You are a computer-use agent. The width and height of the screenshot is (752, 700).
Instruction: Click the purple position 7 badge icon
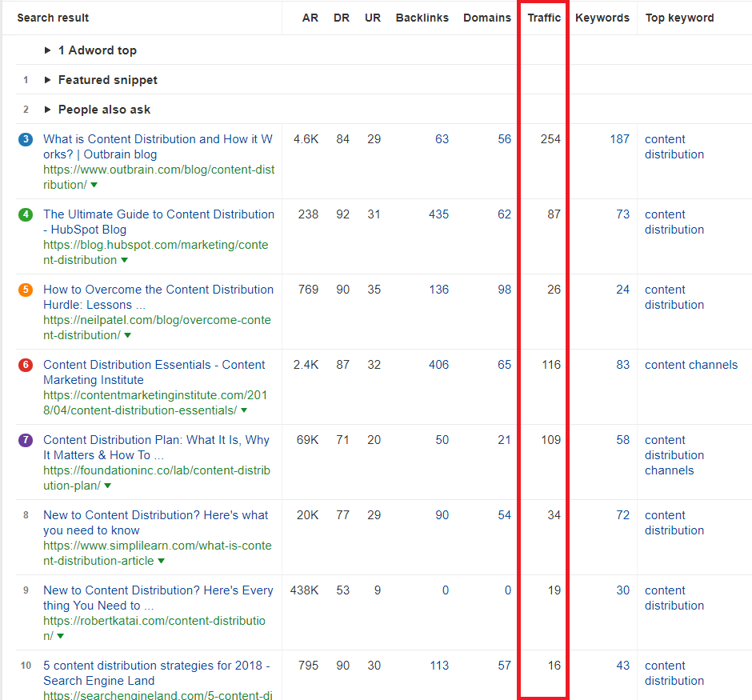coord(25,440)
